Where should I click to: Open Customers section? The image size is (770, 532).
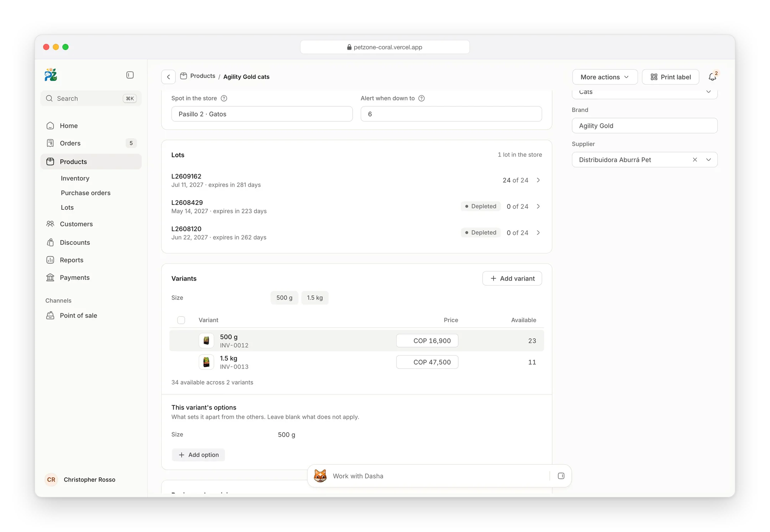coord(91,224)
